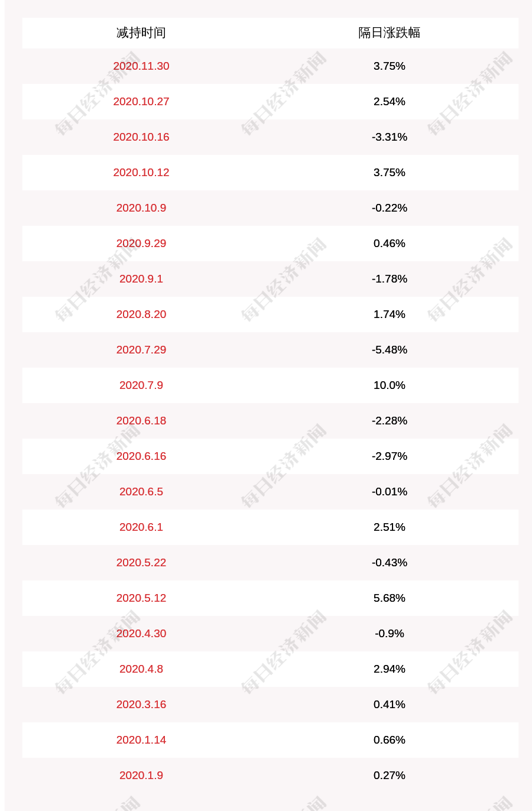This screenshot has height=811, width=532.
Task: Select the 2020.3.16 date entry
Action: click(x=141, y=704)
